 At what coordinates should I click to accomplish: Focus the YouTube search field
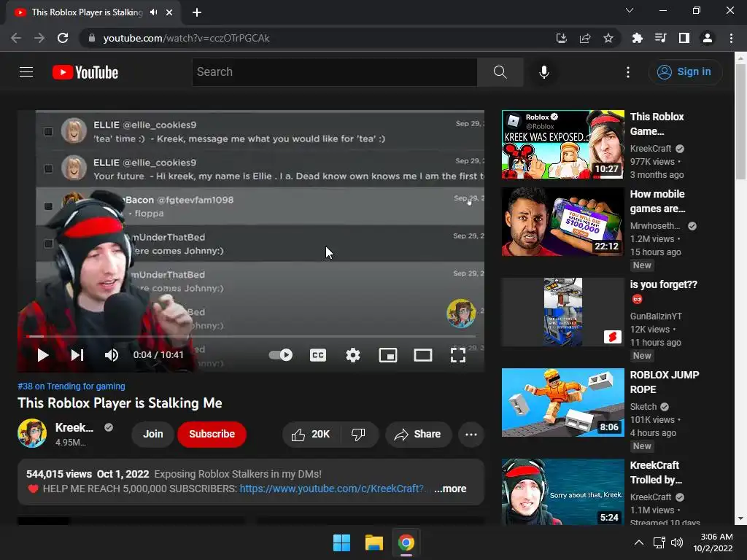pyautogui.click(x=334, y=72)
